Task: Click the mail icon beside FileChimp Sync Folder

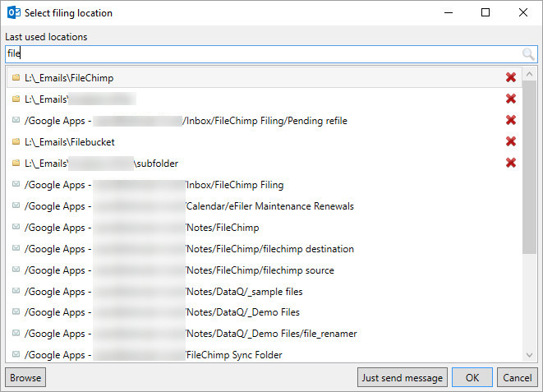Action: coord(16,354)
